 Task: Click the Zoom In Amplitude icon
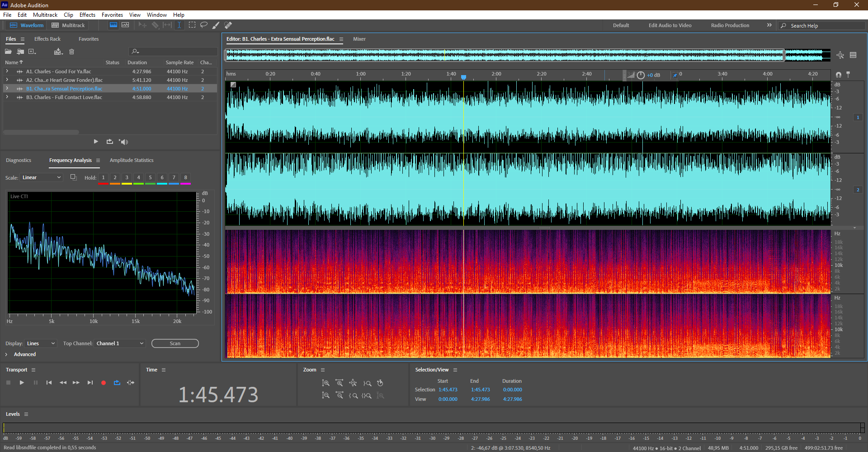[x=325, y=383]
